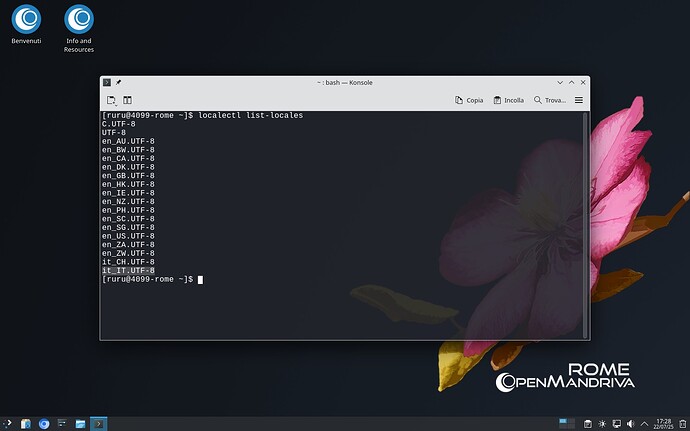Split the Konsole view side by side
Image resolution: width=690 pixels, height=431 pixels.
[129, 100]
